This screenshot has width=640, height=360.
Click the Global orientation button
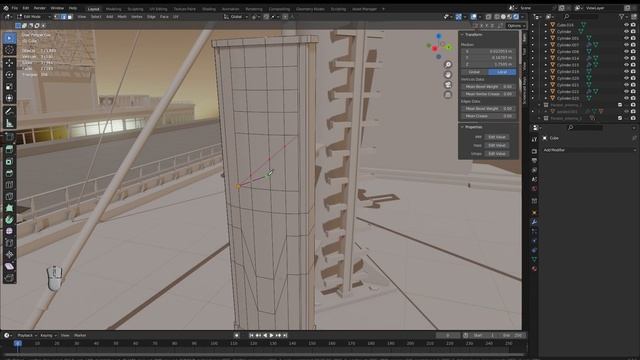[x=475, y=72]
